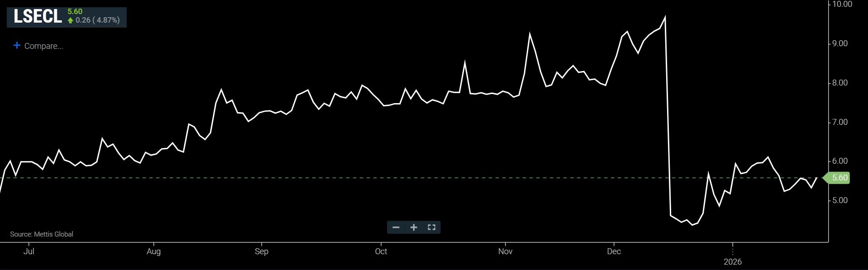Click the 2026 year marker on axis

pyautogui.click(x=732, y=262)
